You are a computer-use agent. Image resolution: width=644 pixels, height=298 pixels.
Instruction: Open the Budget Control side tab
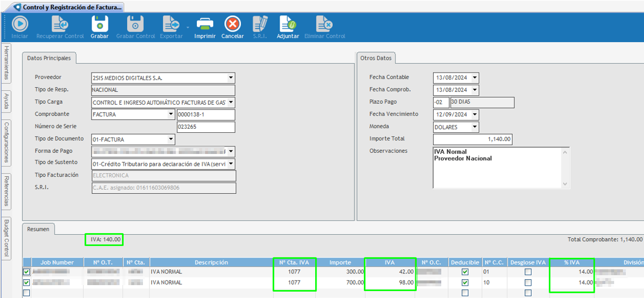pos(6,237)
